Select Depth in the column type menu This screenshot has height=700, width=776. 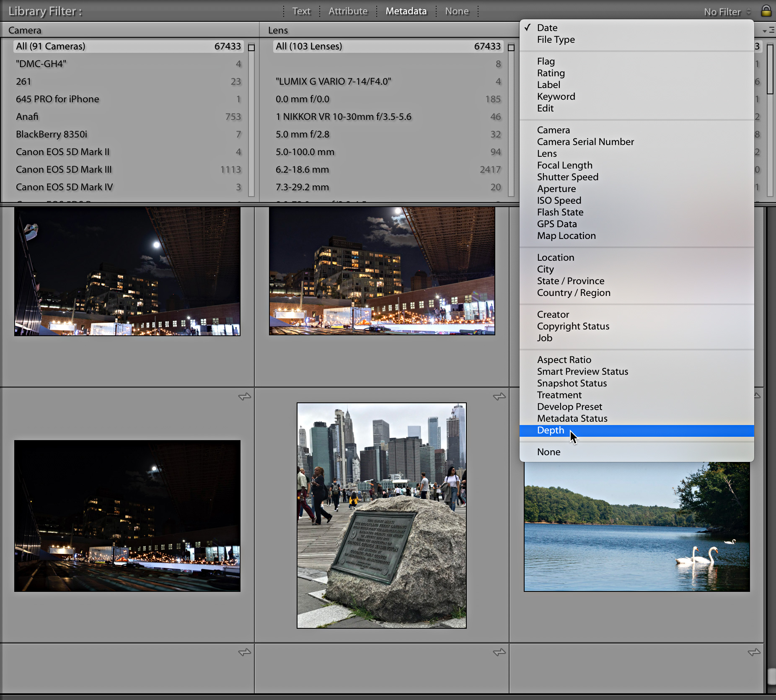click(x=550, y=430)
